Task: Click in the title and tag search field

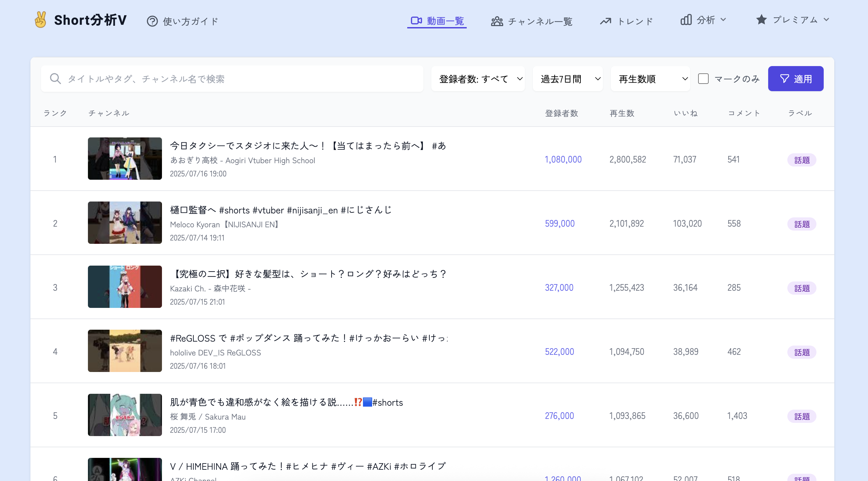Action: tap(232, 79)
